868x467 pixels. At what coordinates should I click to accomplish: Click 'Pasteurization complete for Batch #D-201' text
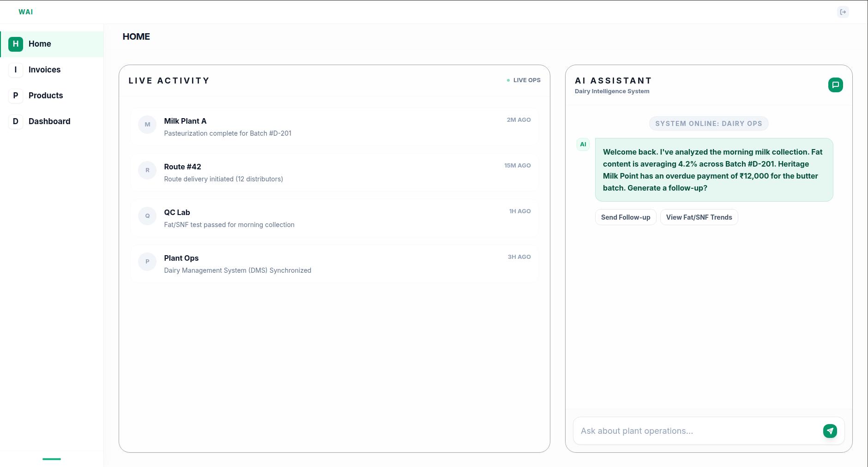[x=228, y=133]
